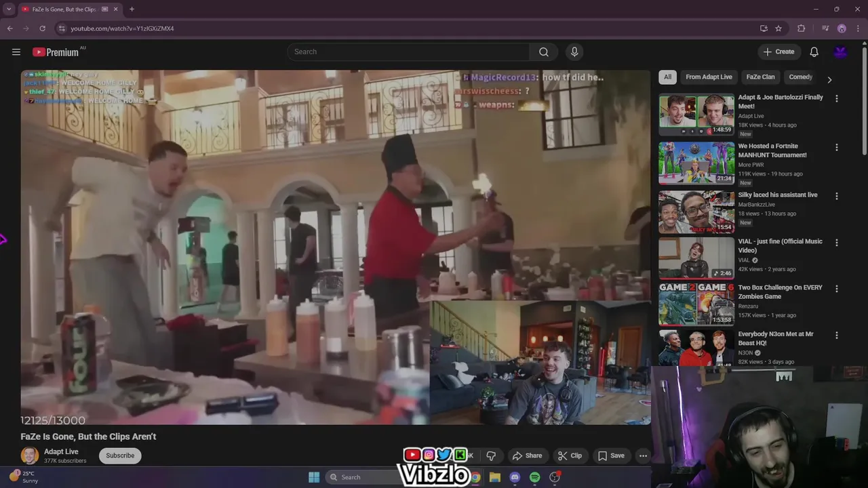Open options for Adapt & Joe Bartolozzi video
The width and height of the screenshot is (868, 488).
836,98
